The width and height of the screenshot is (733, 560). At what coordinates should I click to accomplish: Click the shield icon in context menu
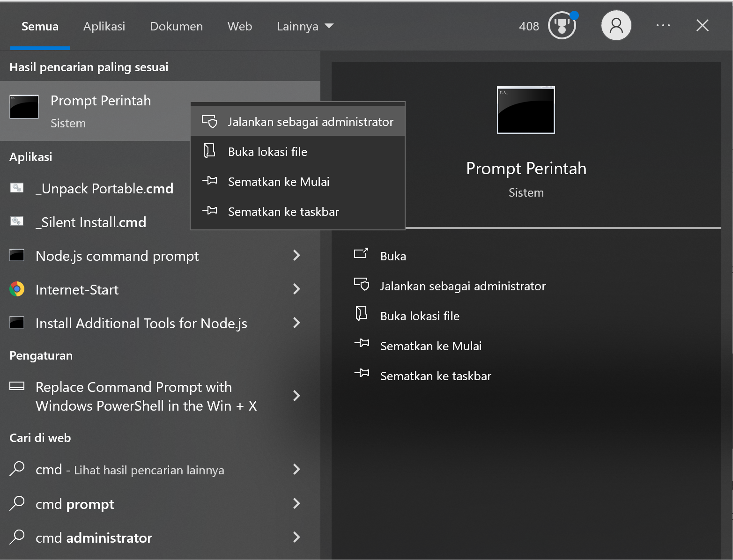click(209, 121)
